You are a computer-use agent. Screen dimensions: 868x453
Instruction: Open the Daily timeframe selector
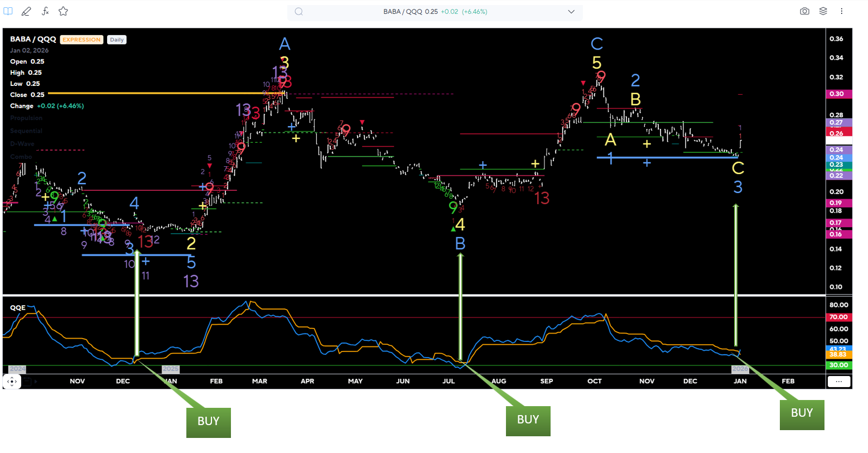[x=117, y=40]
